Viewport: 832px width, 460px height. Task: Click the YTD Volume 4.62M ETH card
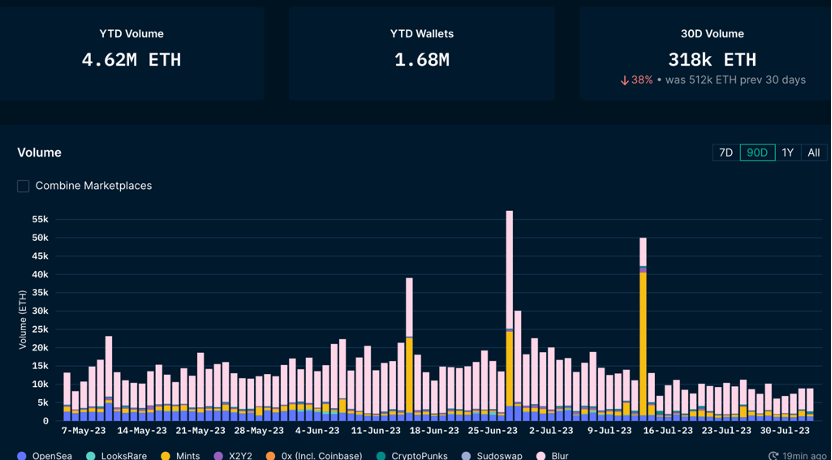131,53
